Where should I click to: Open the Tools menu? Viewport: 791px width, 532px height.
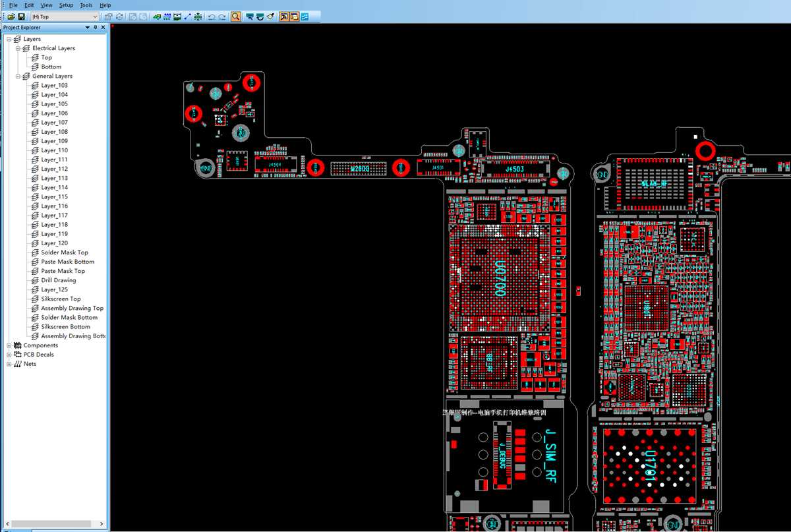point(86,5)
